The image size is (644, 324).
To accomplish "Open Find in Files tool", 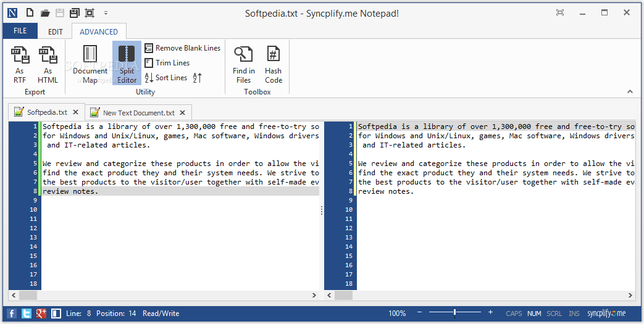I will click(243, 65).
